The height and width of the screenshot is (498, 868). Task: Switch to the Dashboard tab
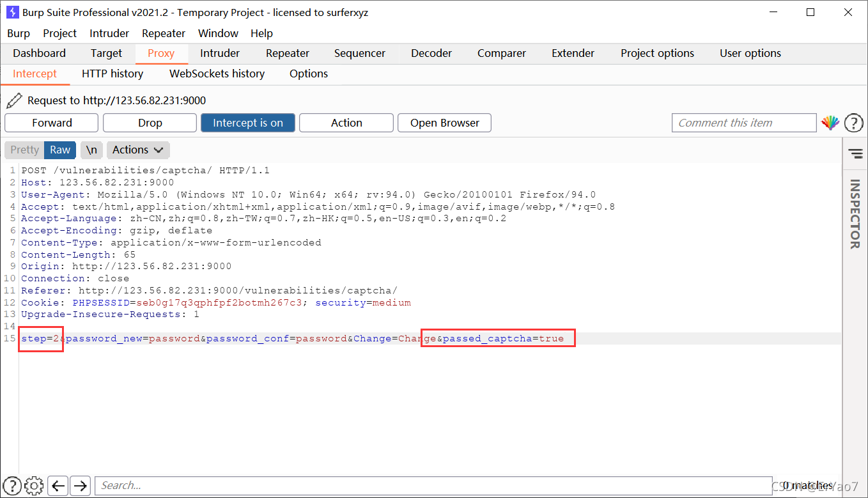(x=39, y=53)
